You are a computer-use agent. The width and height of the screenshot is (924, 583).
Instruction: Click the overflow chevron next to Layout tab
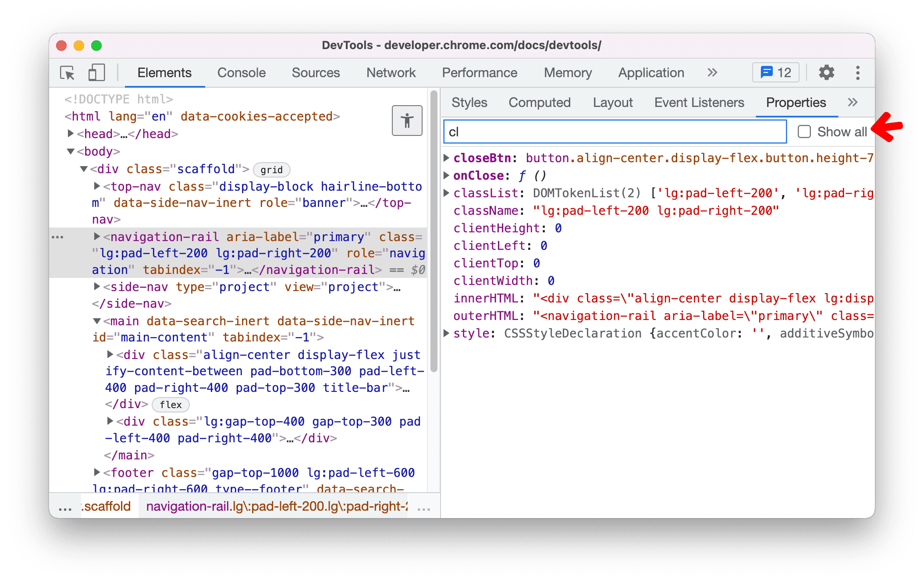pyautogui.click(x=853, y=103)
